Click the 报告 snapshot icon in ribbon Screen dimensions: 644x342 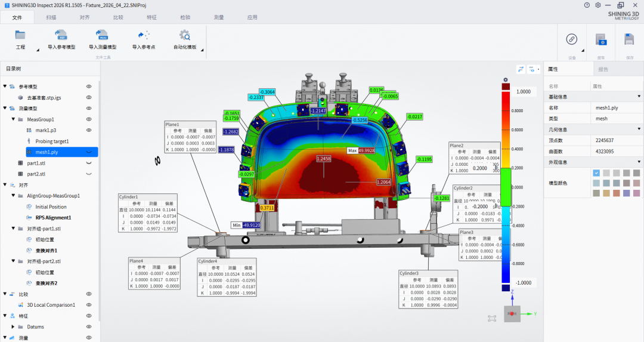[601, 39]
